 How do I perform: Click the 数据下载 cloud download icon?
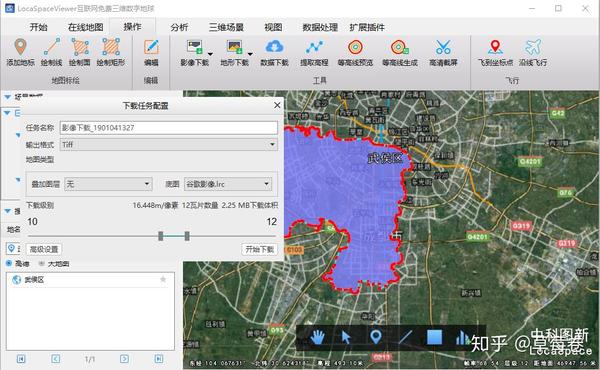[x=274, y=47]
